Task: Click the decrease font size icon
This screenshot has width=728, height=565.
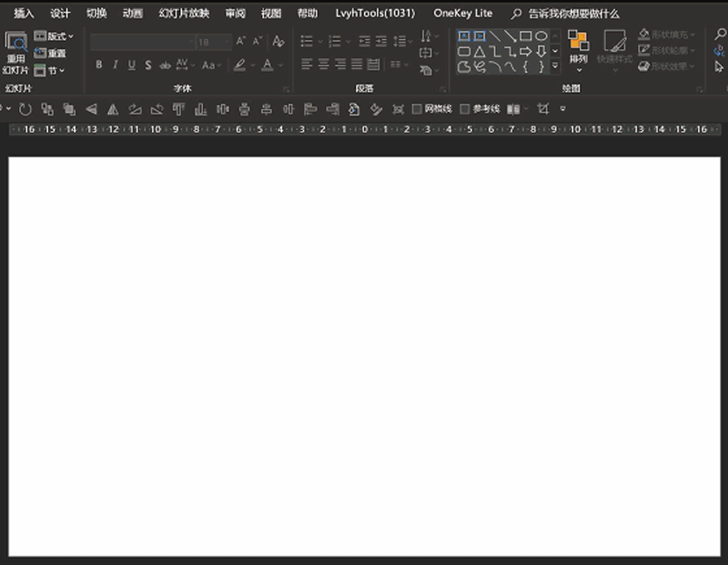Action: click(x=258, y=41)
